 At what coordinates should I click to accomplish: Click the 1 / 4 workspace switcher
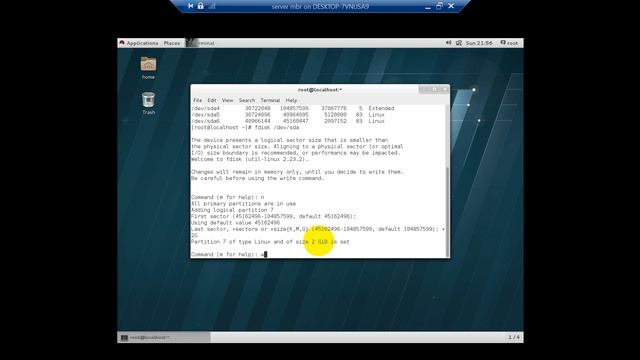514,337
